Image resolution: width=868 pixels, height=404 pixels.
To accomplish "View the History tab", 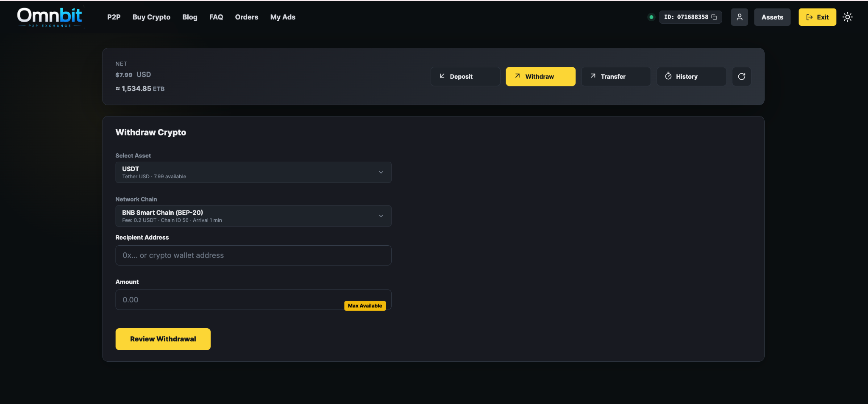I will click(691, 76).
